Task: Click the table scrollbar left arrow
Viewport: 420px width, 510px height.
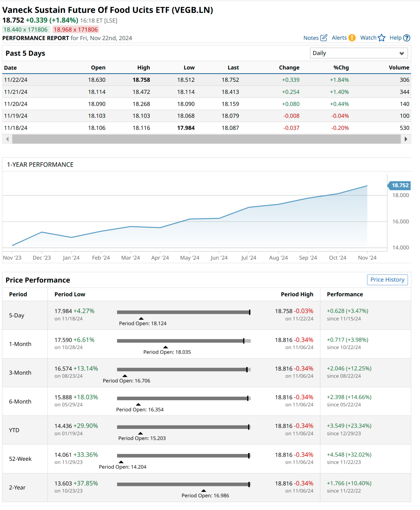Action: click(7, 139)
